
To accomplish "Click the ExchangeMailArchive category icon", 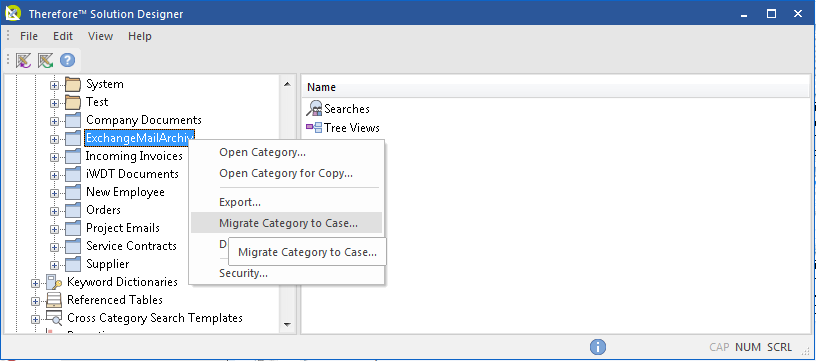I will pyautogui.click(x=73, y=138).
